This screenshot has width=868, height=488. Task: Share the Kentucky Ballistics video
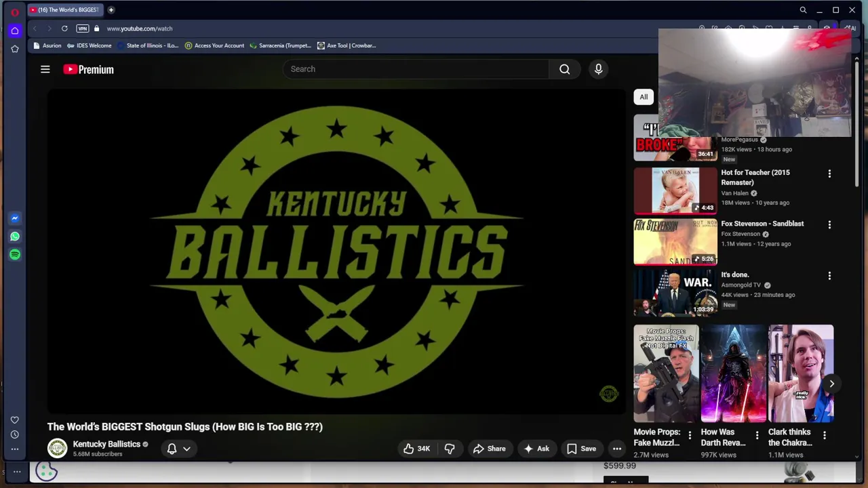[x=490, y=449]
